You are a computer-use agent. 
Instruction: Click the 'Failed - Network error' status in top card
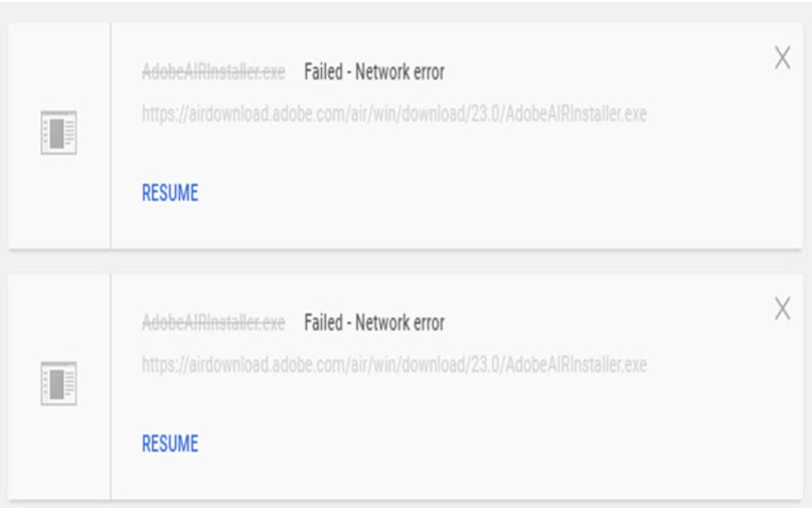pos(374,72)
